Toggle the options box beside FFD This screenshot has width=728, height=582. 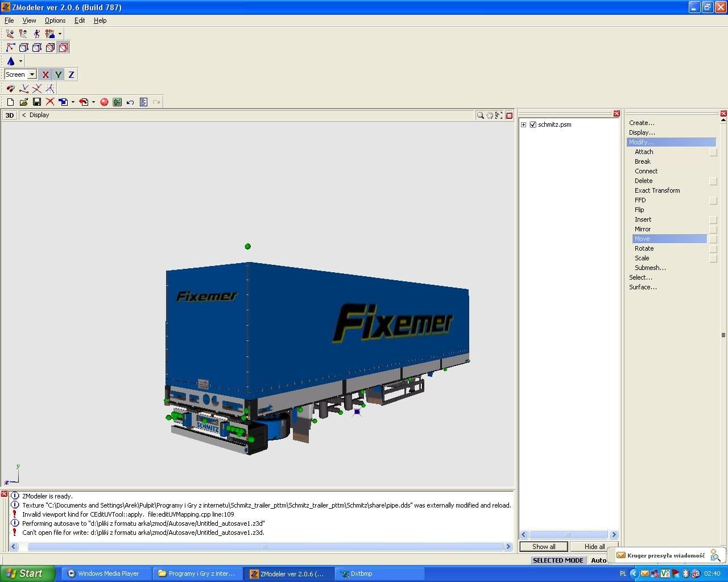coord(713,201)
